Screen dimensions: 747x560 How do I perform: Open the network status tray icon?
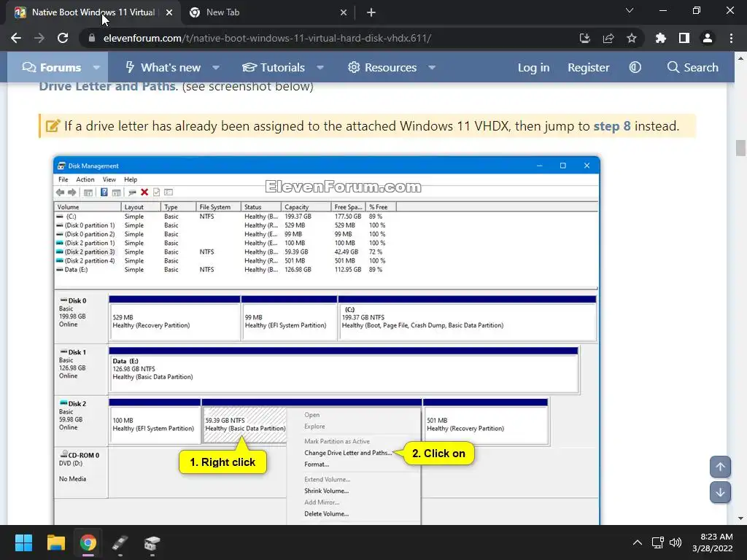pos(658,542)
